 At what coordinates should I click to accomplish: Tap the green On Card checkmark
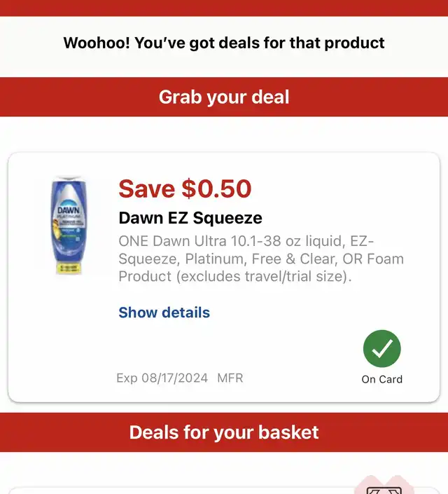pyautogui.click(x=381, y=349)
